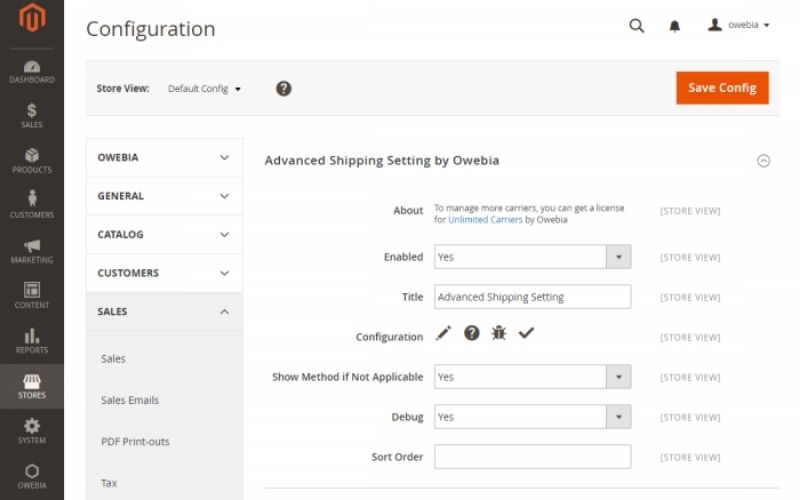Open the Marketing sidebar menu icon
Image resolution: width=800 pixels, height=500 pixels.
32,245
